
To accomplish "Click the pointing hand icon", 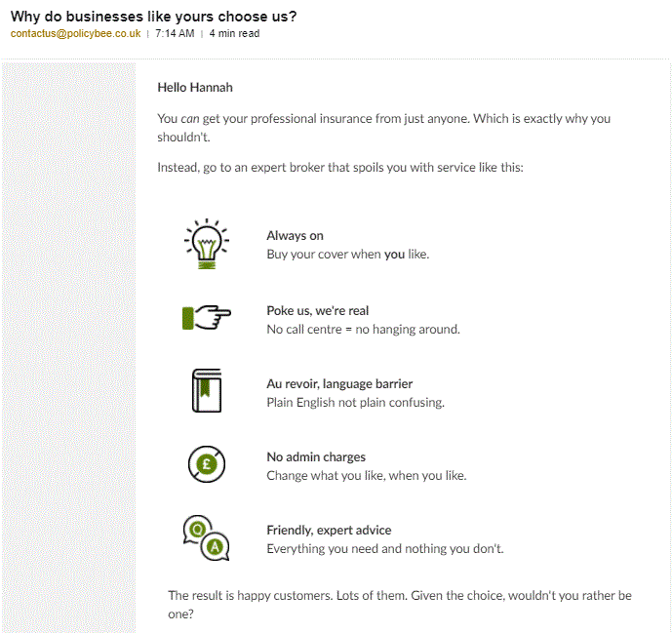I will coord(207,318).
